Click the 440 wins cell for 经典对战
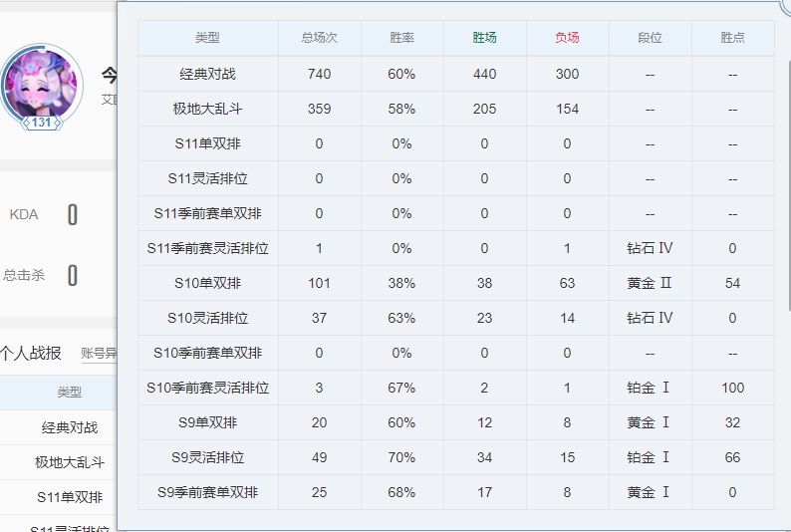This screenshot has height=532, width=791. click(484, 74)
